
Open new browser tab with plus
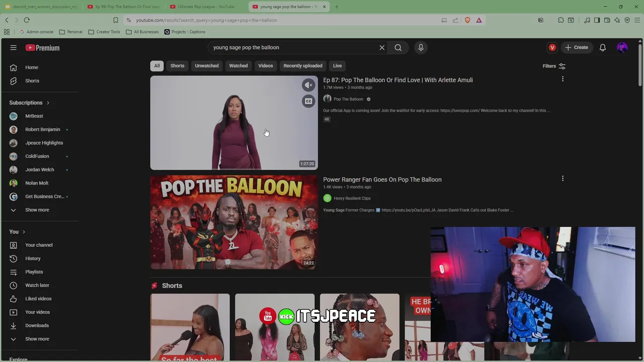pyautogui.click(x=337, y=7)
